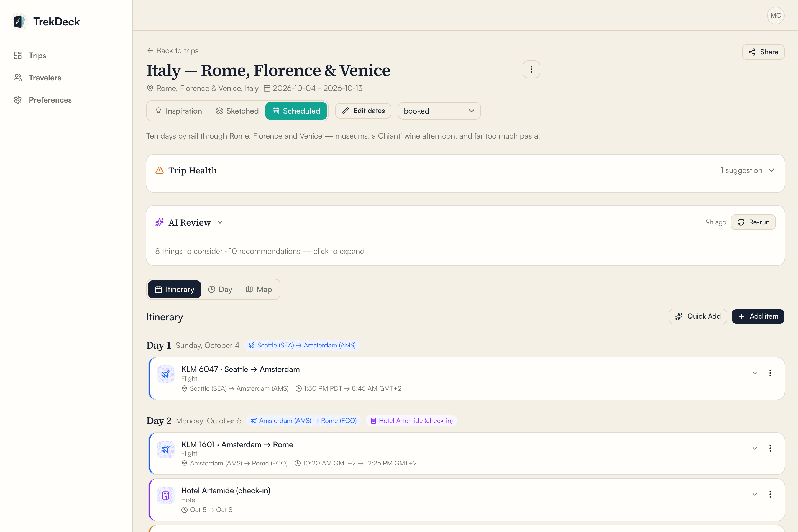
Task: Click the trip date range 2026-10-04 - 2026-10-13
Action: coord(318,88)
